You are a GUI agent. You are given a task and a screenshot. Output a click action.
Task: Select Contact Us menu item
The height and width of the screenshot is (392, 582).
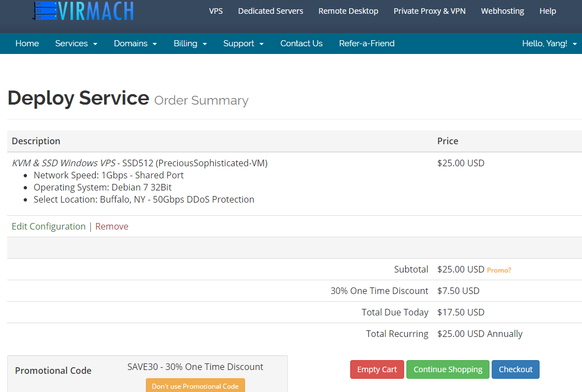coord(301,43)
